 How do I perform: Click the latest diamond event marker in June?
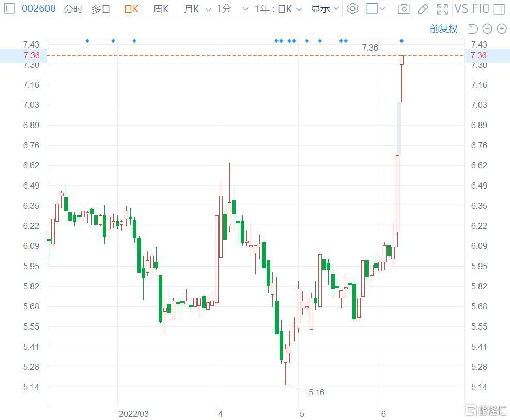401,41
